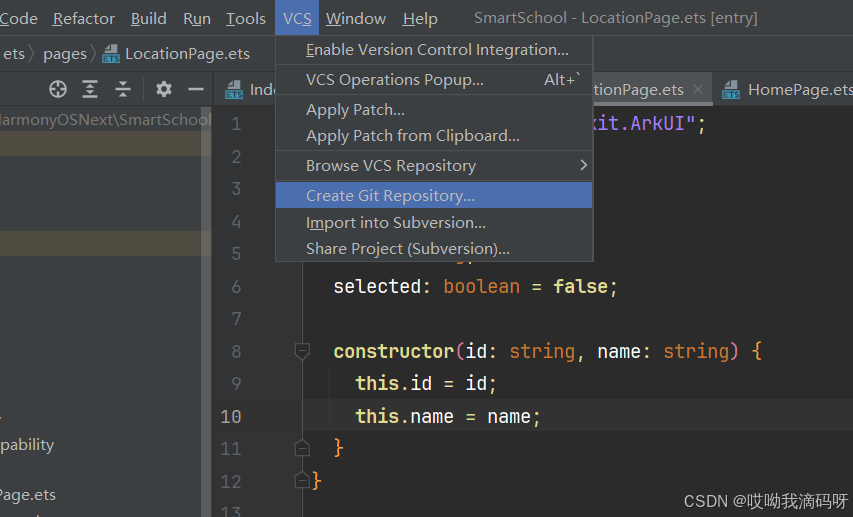Open the Tools menu
Screen dimensions: 853x517
[x=246, y=19]
